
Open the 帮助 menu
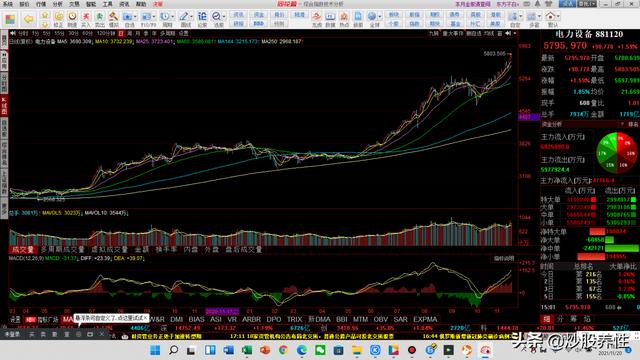coord(141,4)
